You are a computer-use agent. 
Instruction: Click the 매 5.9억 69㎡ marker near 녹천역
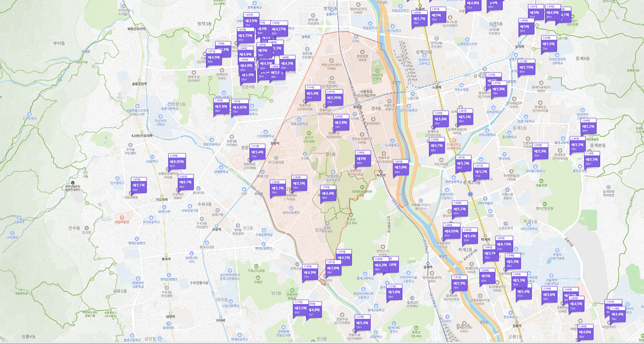(401, 167)
